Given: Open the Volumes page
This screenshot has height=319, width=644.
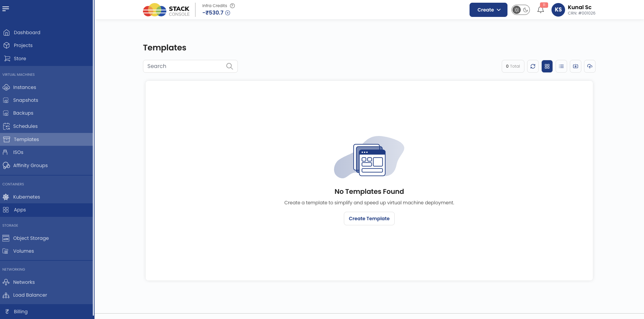Looking at the screenshot, I should click(x=46, y=251).
